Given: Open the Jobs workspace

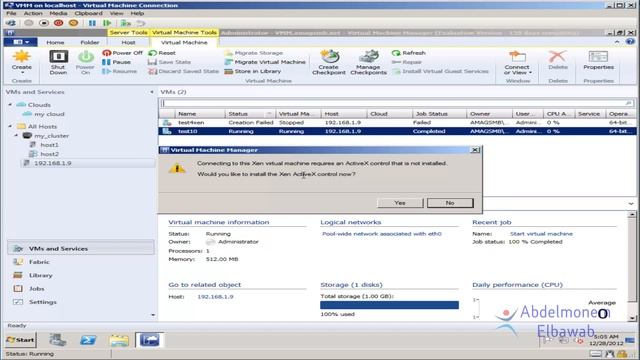Looking at the screenshot, I should point(36,289).
